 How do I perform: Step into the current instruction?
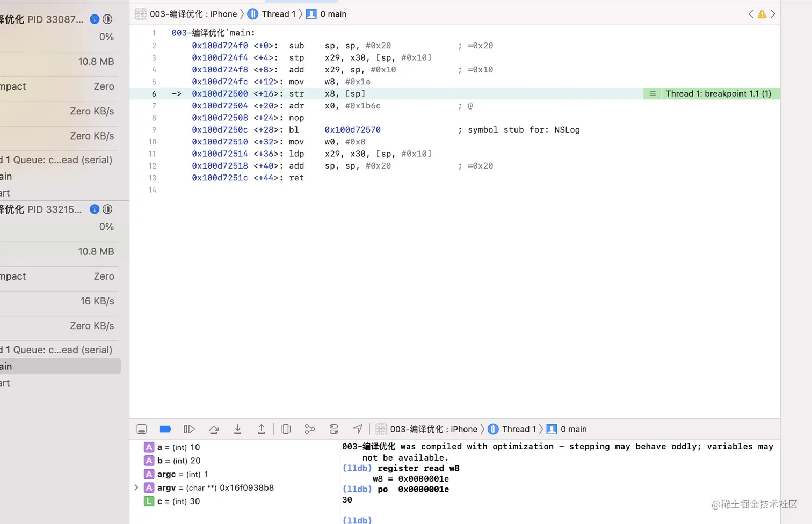click(237, 429)
